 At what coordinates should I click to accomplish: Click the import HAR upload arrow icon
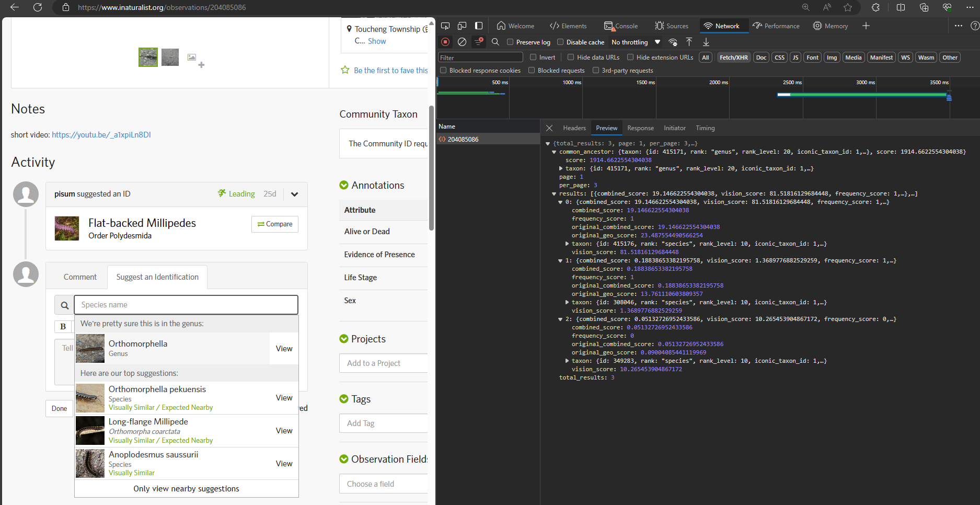[689, 42]
